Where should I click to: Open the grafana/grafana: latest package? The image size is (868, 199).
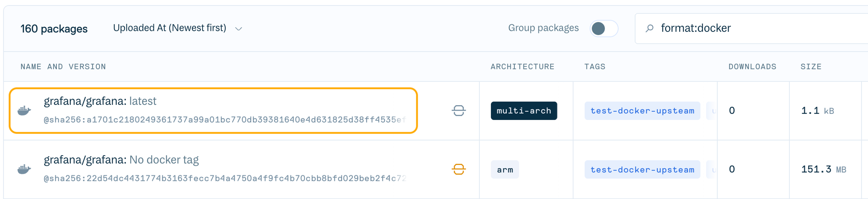(x=100, y=100)
